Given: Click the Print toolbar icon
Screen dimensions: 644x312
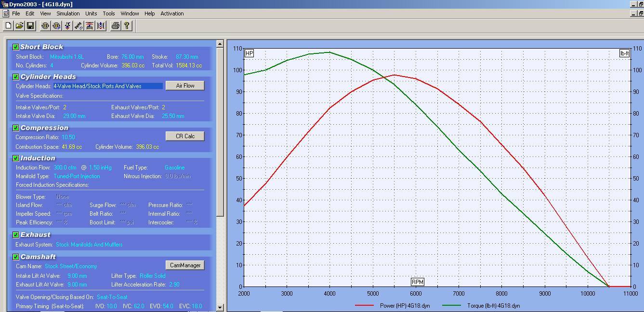Looking at the screenshot, I should 115,26.
